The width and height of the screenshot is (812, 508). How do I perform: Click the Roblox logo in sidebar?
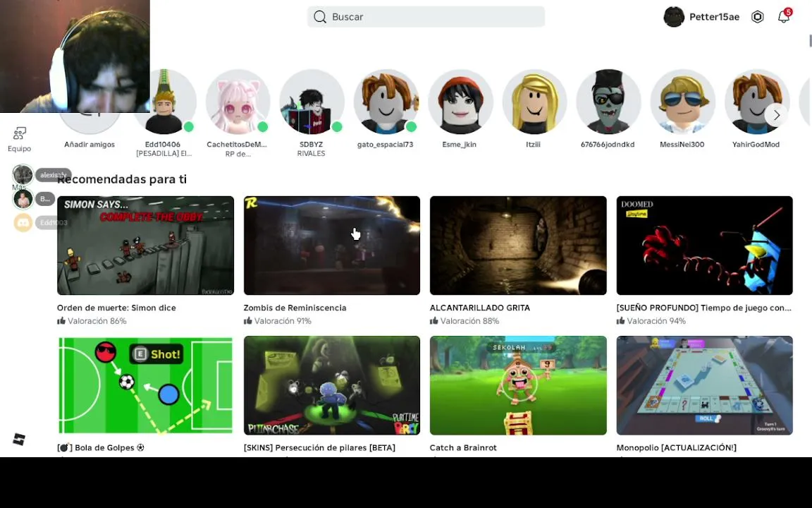19,440
